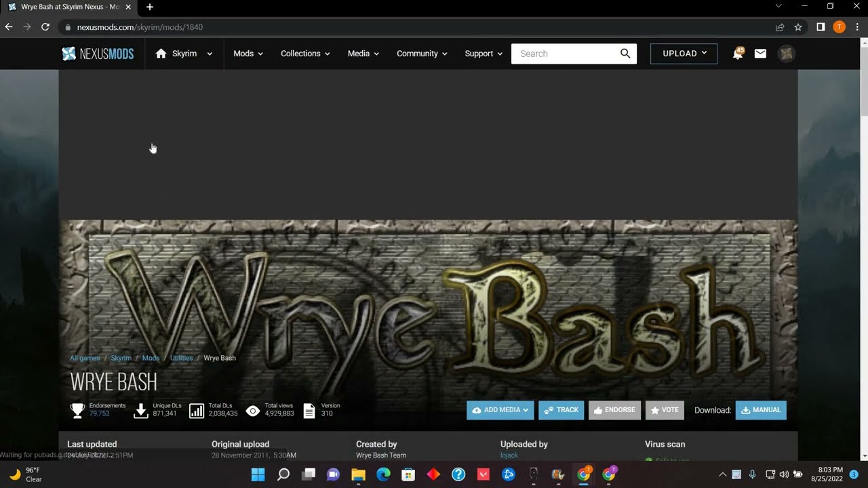This screenshot has width=868, height=488.
Task: Click the Skyrim home icon
Action: 161,54
